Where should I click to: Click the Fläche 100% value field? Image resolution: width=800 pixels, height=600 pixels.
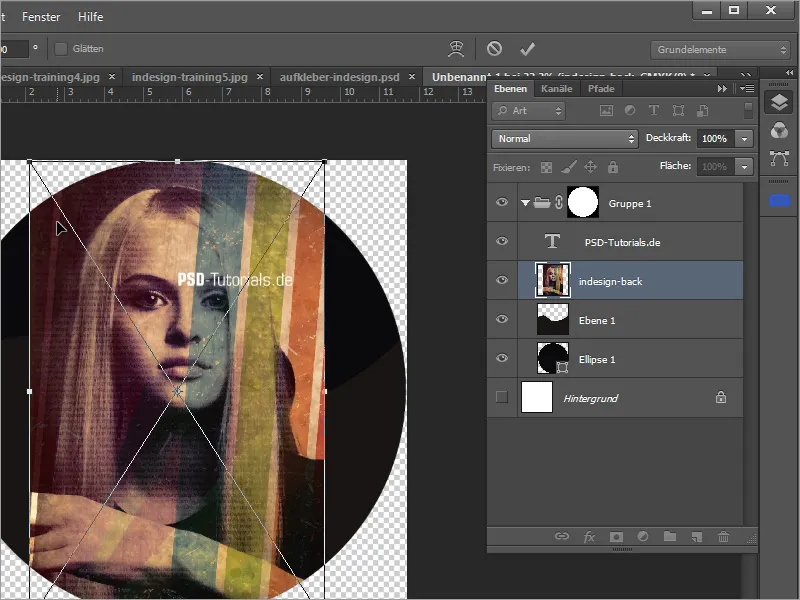point(716,166)
